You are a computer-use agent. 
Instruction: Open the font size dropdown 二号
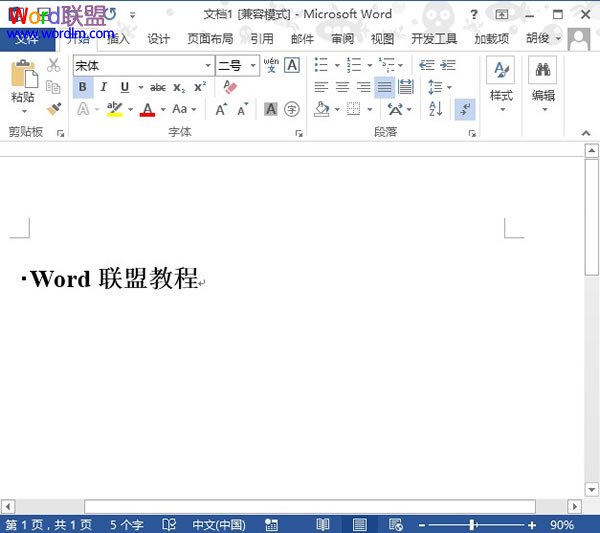tap(253, 65)
